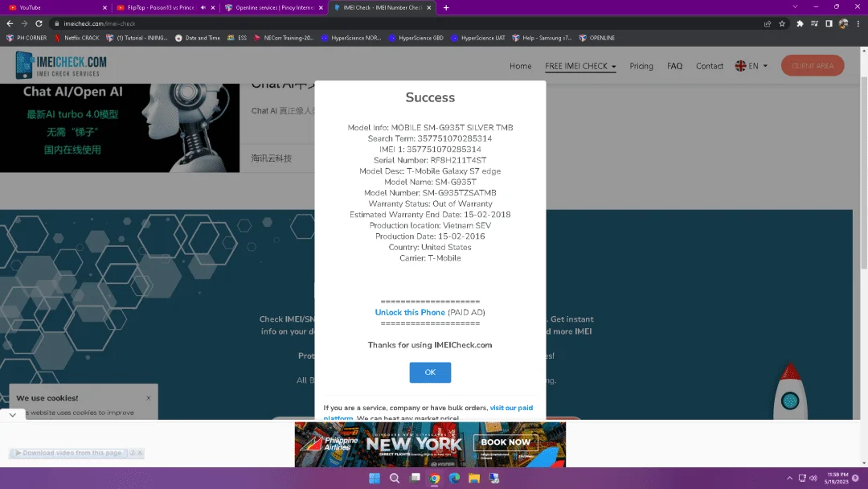The height and width of the screenshot is (489, 868).
Task: Open the NECorr Training bookmark
Action: click(284, 39)
